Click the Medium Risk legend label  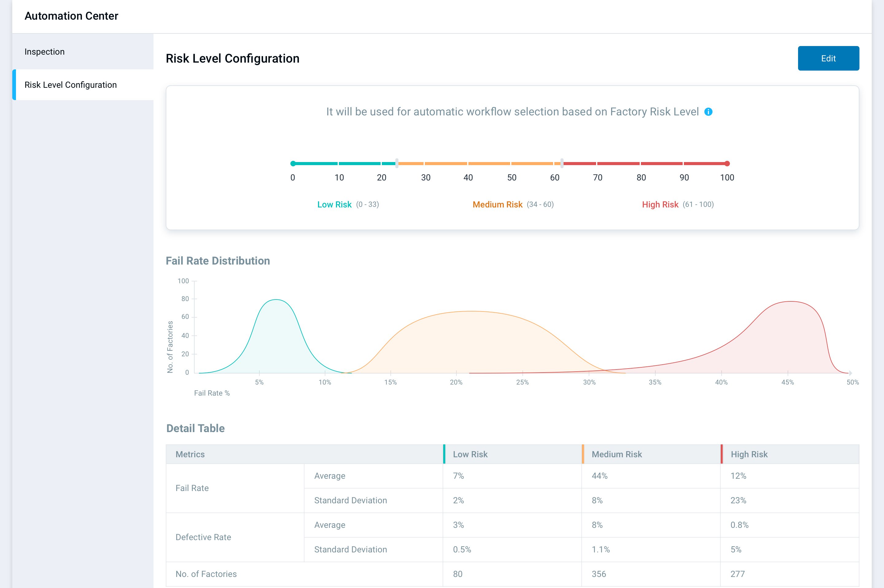pos(497,204)
